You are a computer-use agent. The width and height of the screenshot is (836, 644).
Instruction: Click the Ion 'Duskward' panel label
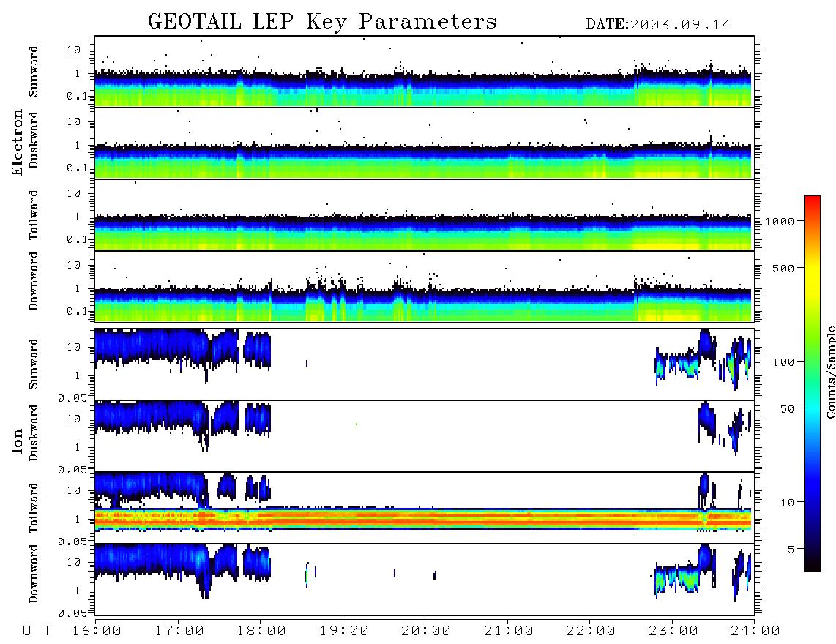[34, 433]
